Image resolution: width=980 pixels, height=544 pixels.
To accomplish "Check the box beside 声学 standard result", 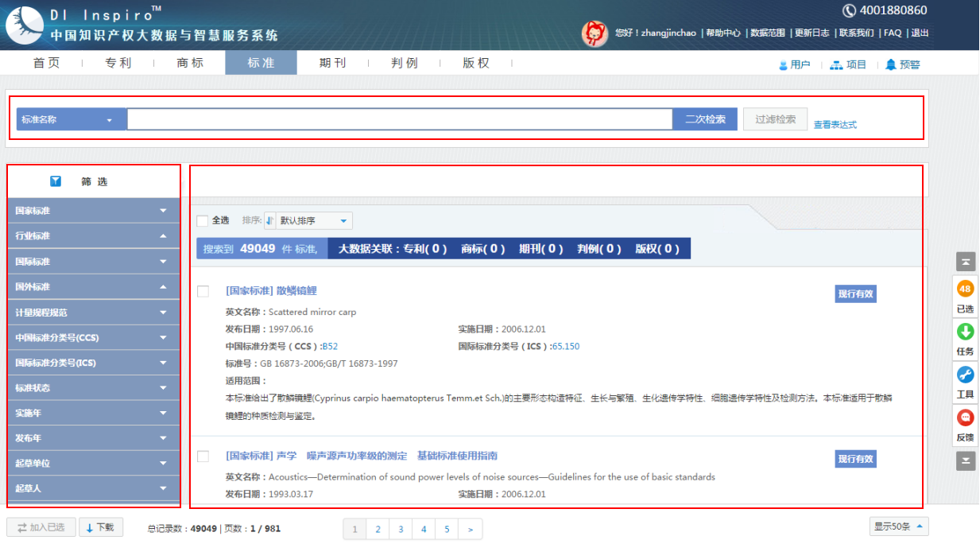I will (x=203, y=457).
